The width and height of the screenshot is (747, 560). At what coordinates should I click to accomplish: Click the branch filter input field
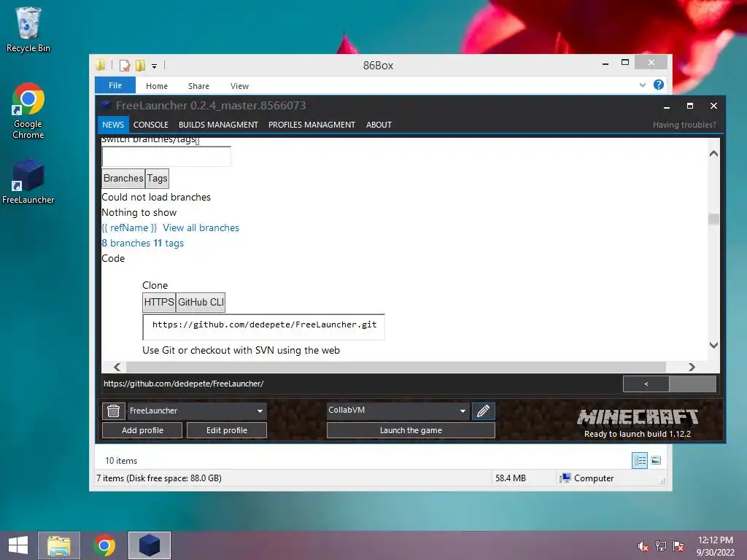click(x=166, y=157)
